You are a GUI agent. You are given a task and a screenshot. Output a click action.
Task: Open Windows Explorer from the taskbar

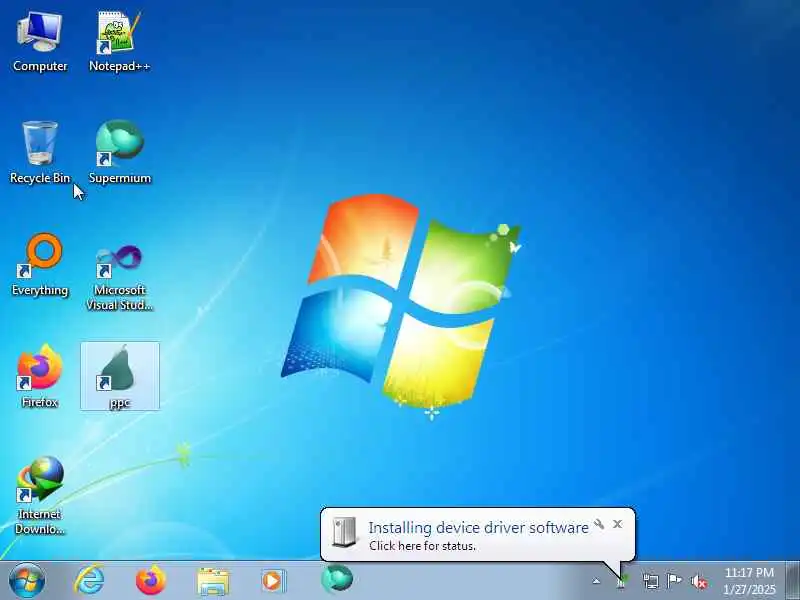[213, 581]
